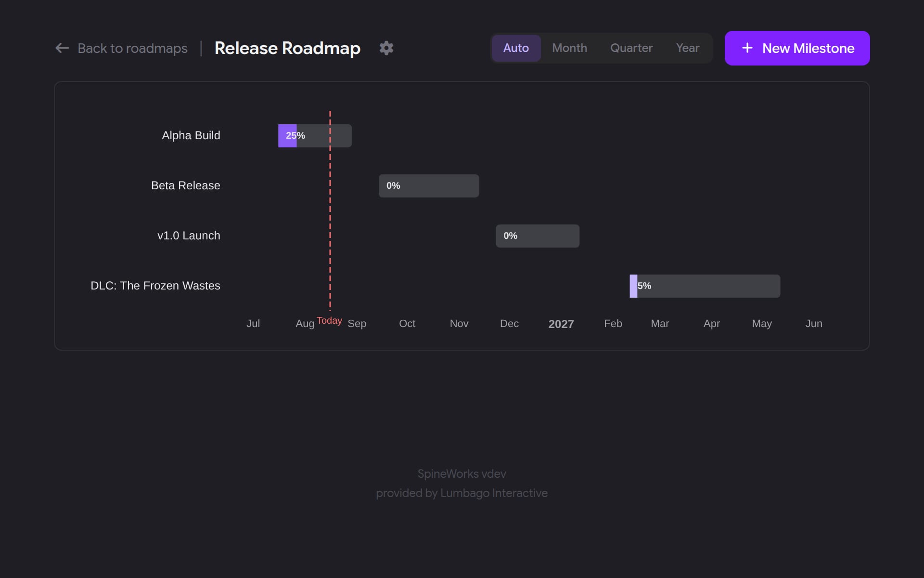Click the v1.0 Launch label
The width and height of the screenshot is (924, 578).
(189, 236)
